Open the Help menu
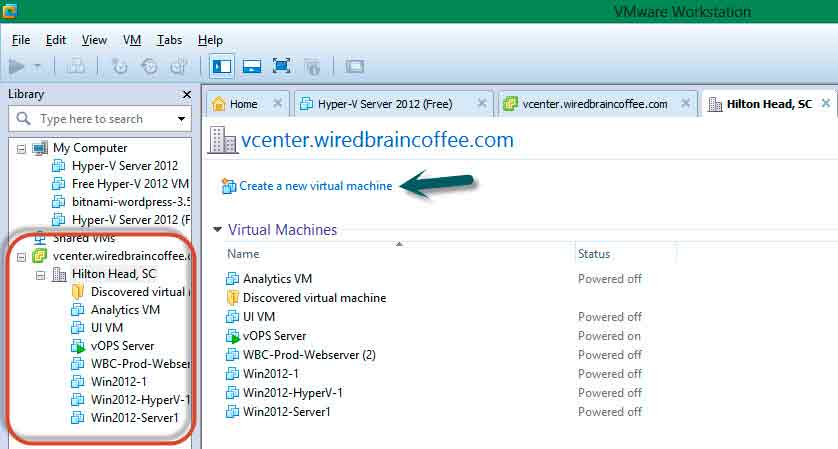 pos(210,40)
